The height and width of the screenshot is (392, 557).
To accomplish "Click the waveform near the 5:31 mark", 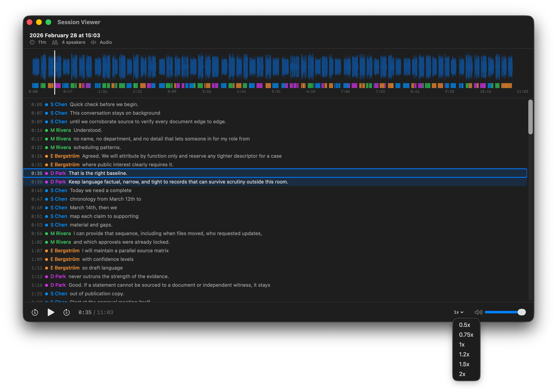I will 276,67.
